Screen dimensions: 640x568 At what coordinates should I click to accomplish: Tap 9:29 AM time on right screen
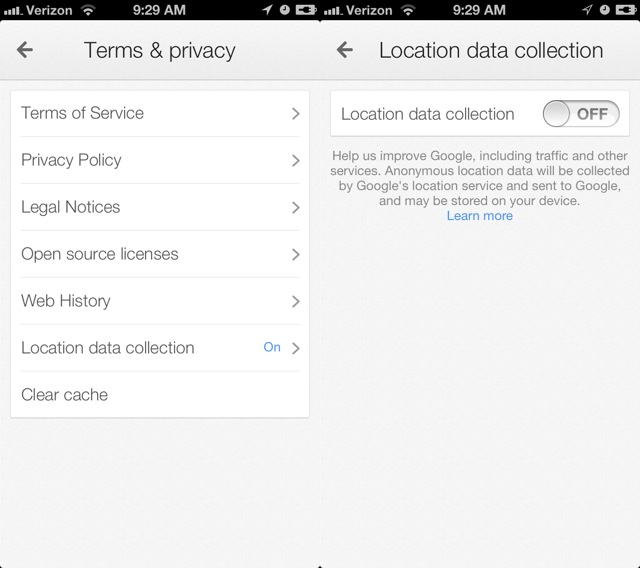pos(479,10)
